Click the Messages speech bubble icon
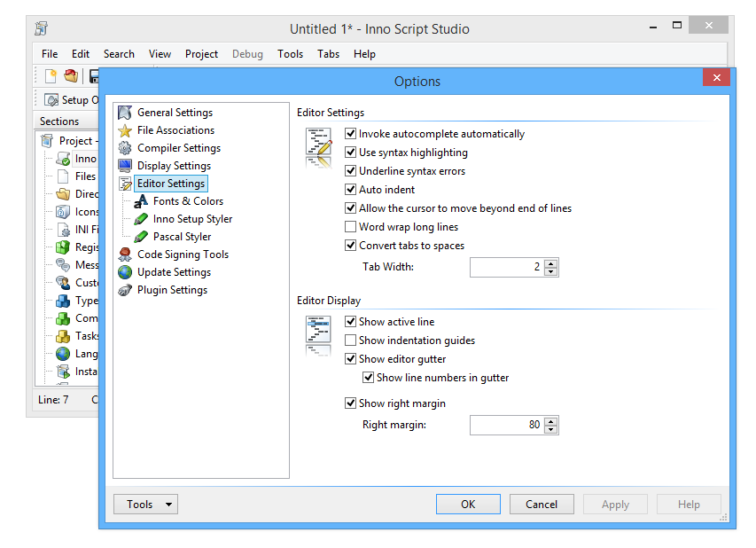The width and height of the screenshot is (756, 548). [x=63, y=265]
